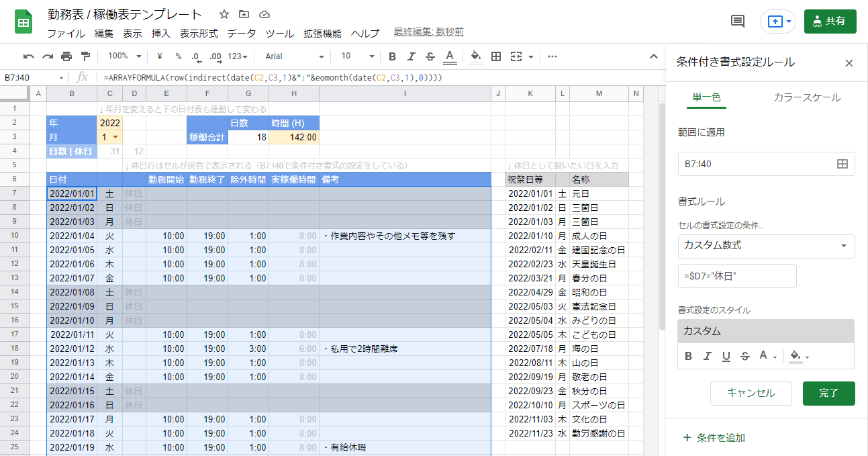868x456 pixels.
Task: Open month dropdown in cell C3
Action: point(115,137)
